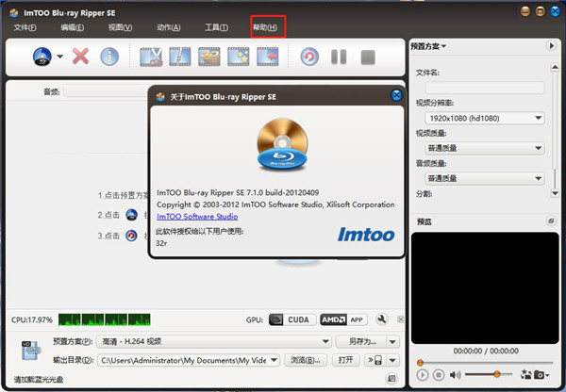Click the settings panel scrollbar up arrow

555,67
